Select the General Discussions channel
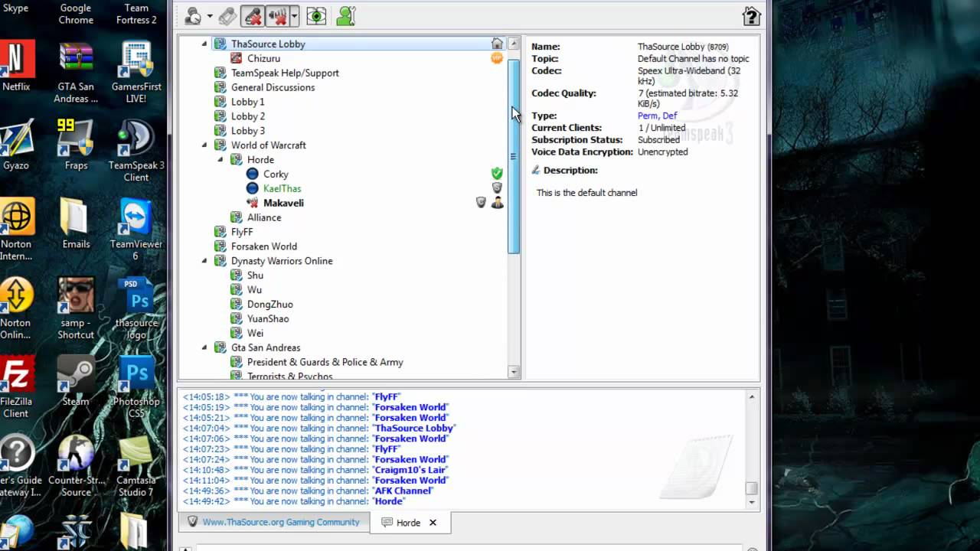 (x=273, y=87)
